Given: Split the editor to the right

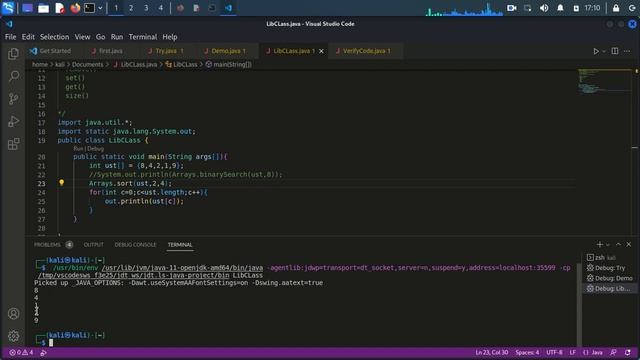Looking at the screenshot, I should 615,51.
